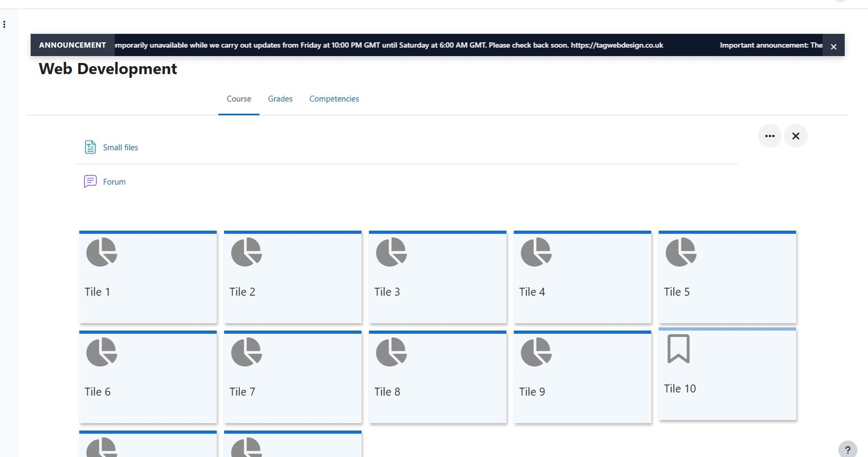The height and width of the screenshot is (457, 868).
Task: Open the three-dots course options menu
Action: 770,136
